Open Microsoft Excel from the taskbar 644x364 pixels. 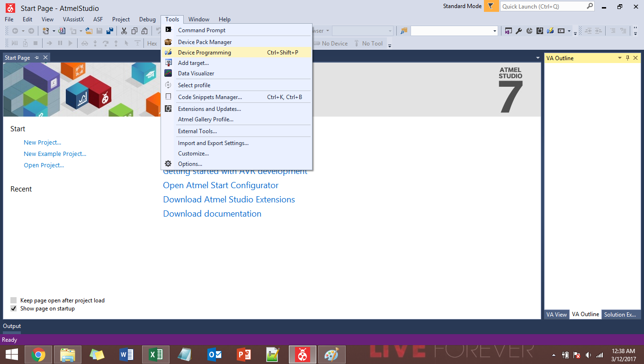(x=156, y=354)
